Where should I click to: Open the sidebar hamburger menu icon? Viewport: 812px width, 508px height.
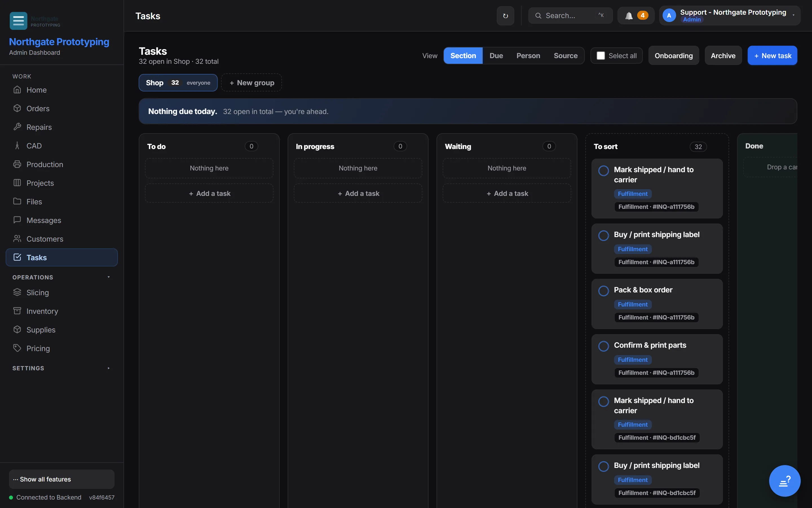tap(18, 21)
